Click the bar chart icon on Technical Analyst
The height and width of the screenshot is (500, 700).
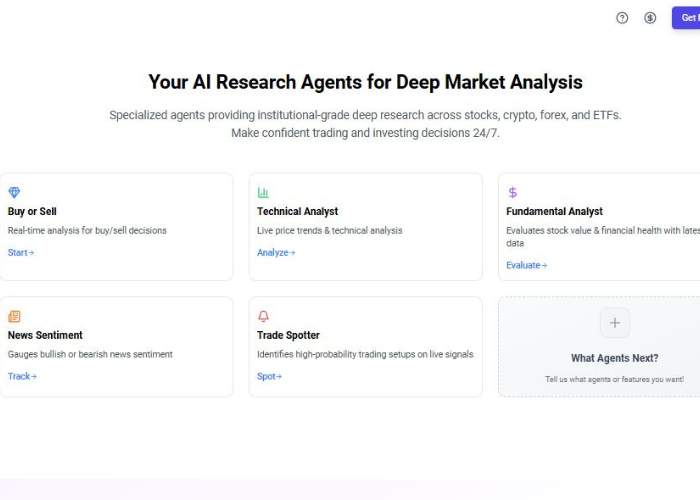click(x=263, y=192)
